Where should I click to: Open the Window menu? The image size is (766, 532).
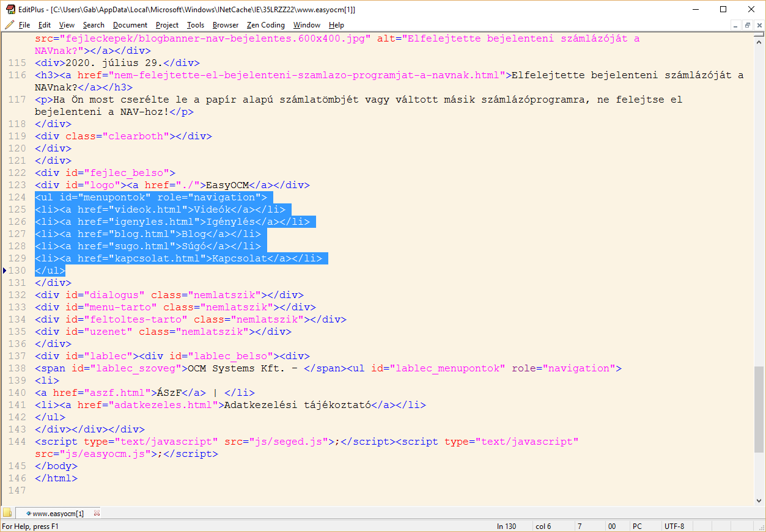tap(306, 25)
